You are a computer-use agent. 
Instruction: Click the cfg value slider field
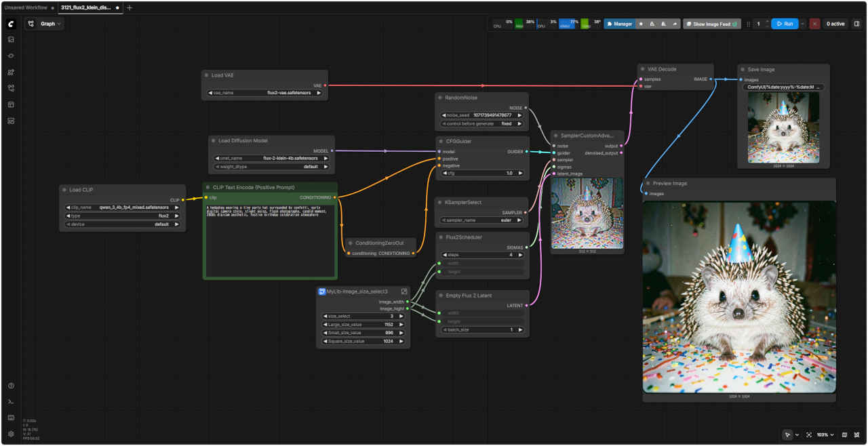482,173
